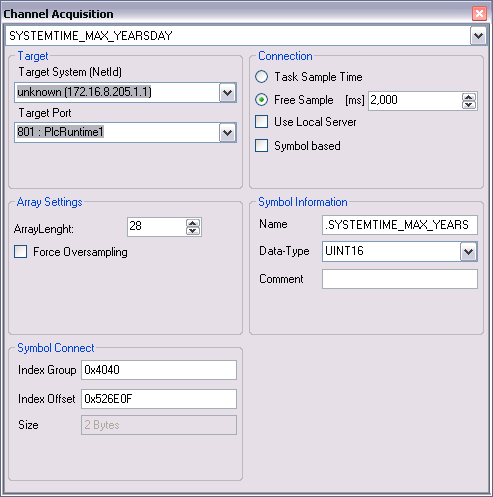The image size is (493, 497).
Task: Close the Channel Acquisition window
Action: point(479,14)
